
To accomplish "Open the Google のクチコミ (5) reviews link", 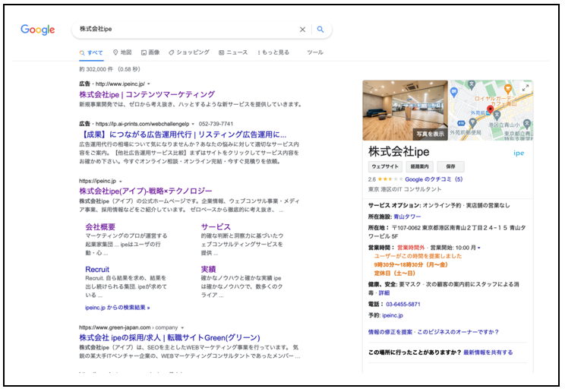I will [x=433, y=179].
